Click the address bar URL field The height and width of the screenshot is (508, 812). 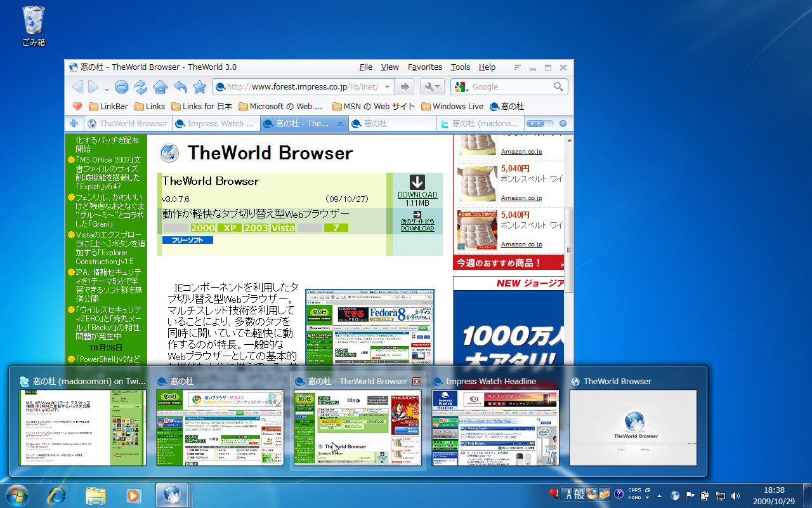[303, 87]
